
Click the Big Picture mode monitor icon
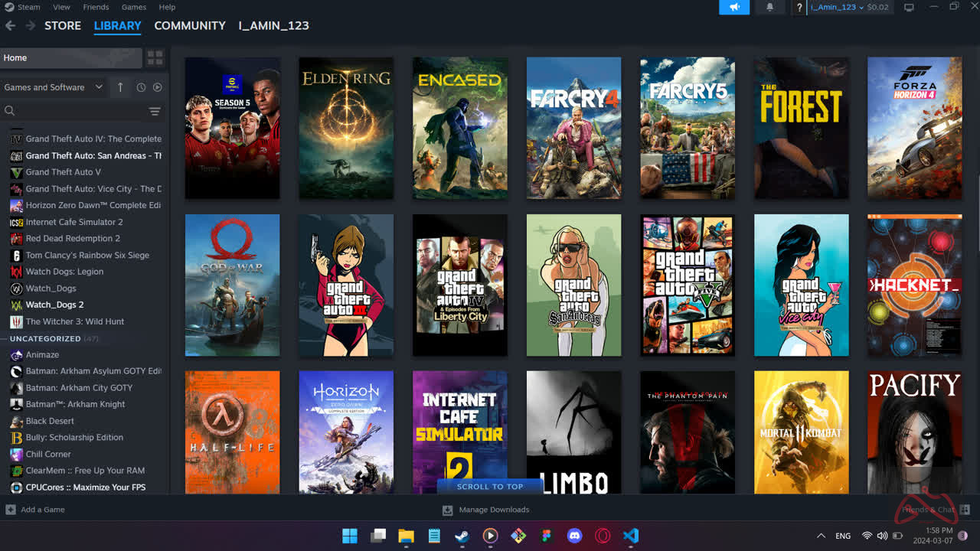click(x=909, y=7)
